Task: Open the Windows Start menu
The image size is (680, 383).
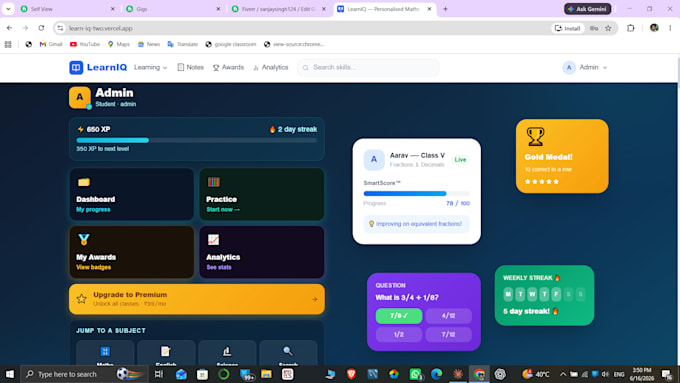Action: click(x=10, y=374)
